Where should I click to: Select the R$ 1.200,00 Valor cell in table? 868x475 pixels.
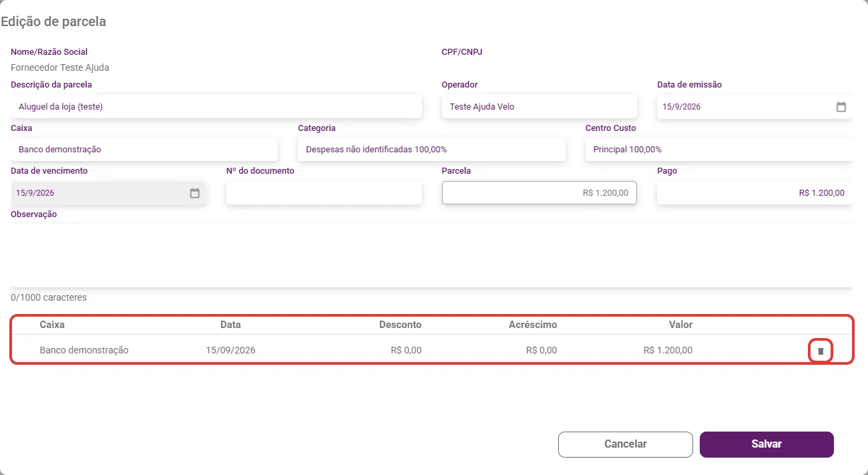point(668,350)
